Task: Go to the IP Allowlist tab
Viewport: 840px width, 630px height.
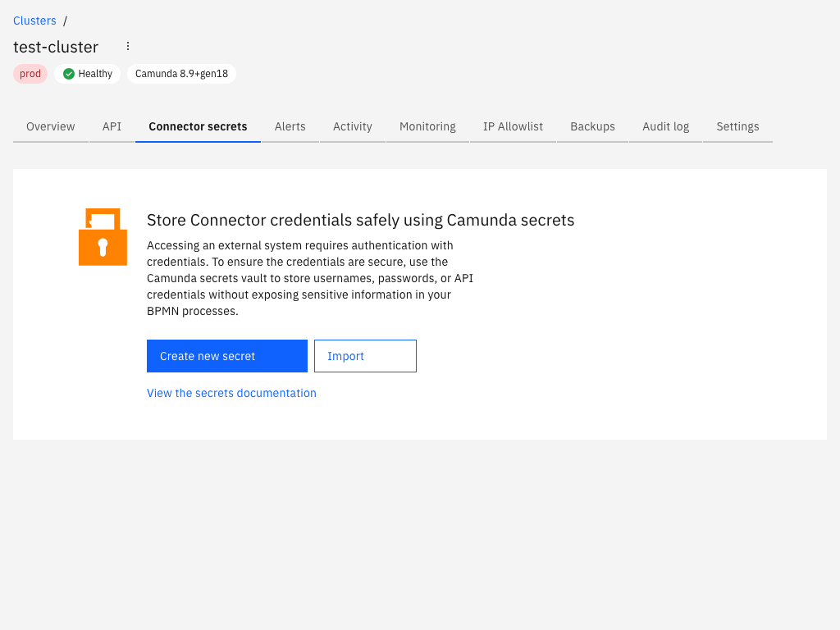Action: 513,127
